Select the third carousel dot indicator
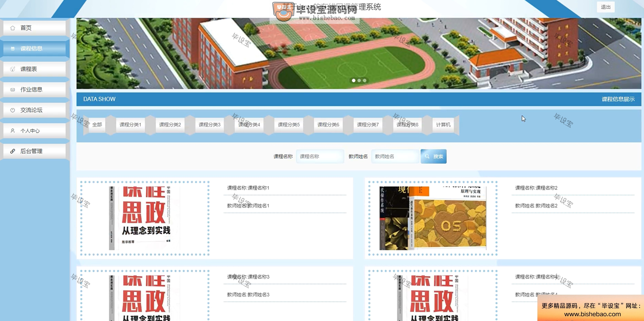The image size is (644, 321). point(364,81)
